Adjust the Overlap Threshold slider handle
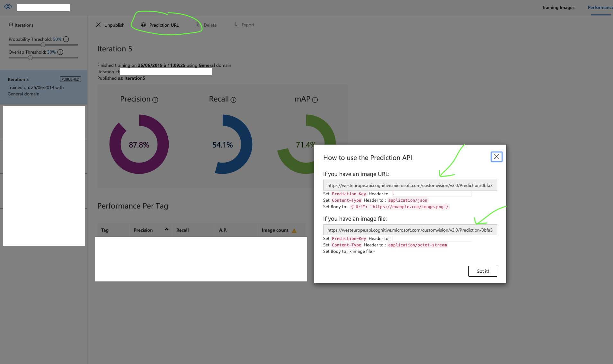 pos(30,58)
